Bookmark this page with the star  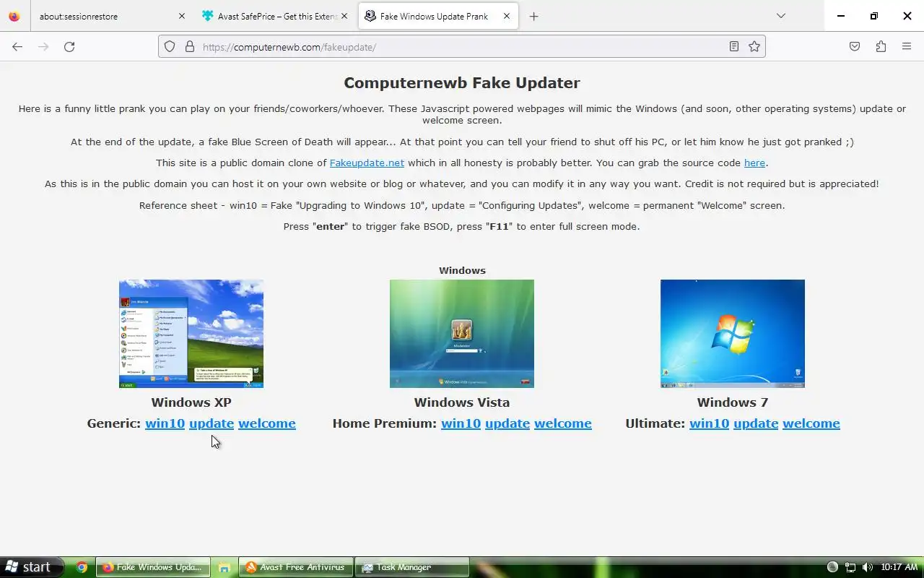point(754,47)
